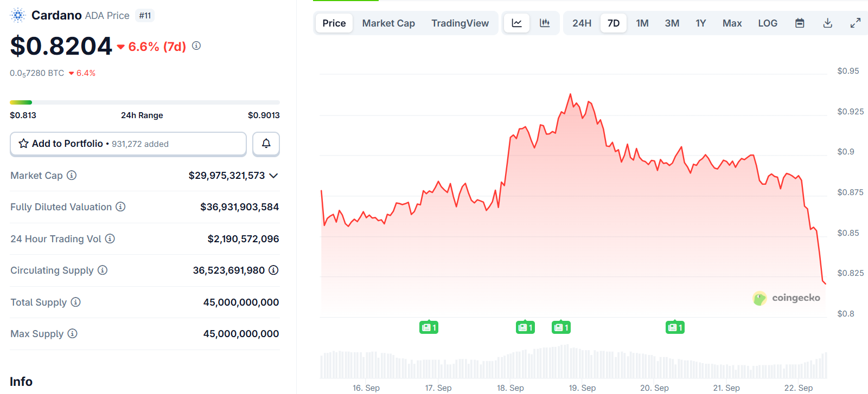Show Fully Diluted Valuation info tooltip

pyautogui.click(x=120, y=206)
